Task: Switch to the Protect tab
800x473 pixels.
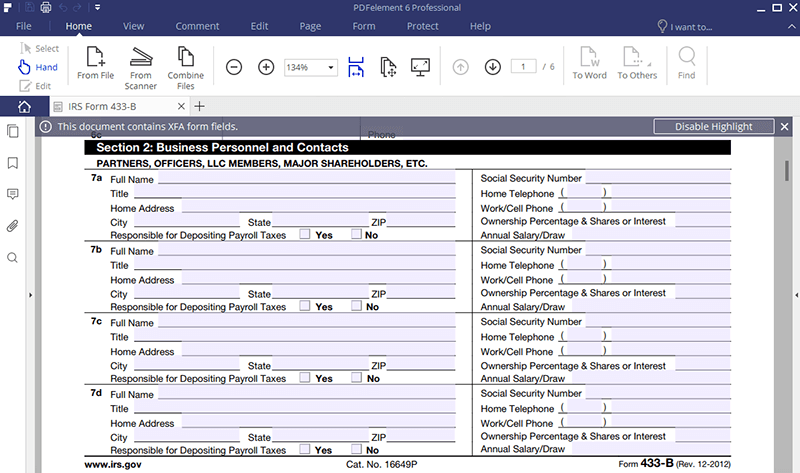Action: [422, 26]
